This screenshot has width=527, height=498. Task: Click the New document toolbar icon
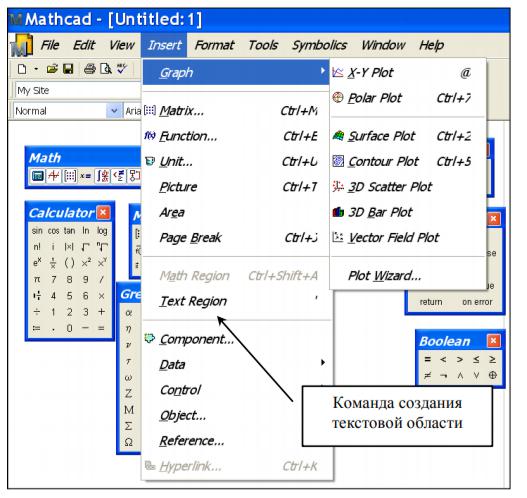[x=22, y=69]
